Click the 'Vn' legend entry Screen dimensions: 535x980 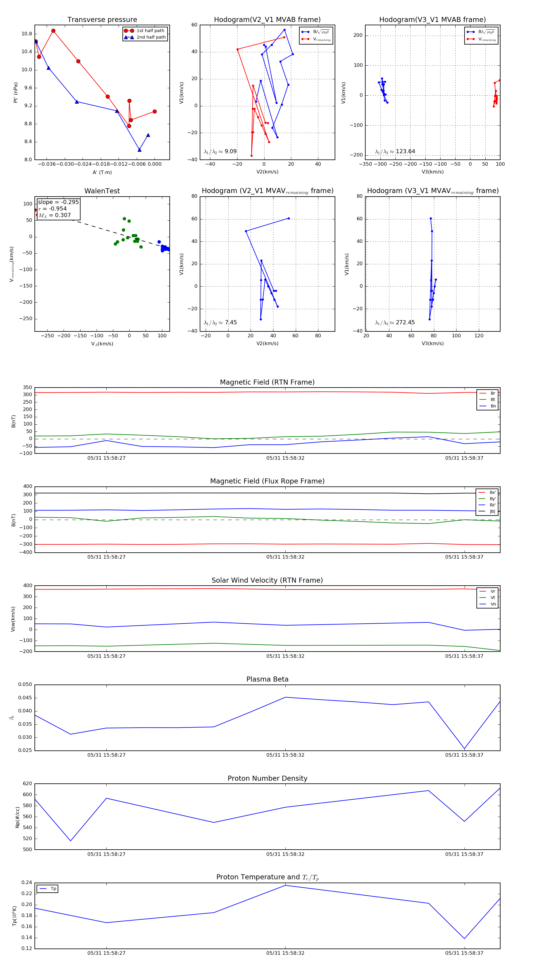487,604
